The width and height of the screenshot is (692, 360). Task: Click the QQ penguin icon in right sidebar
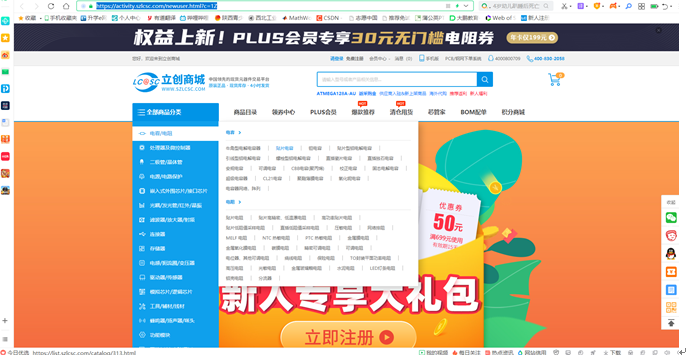pyautogui.click(x=671, y=254)
